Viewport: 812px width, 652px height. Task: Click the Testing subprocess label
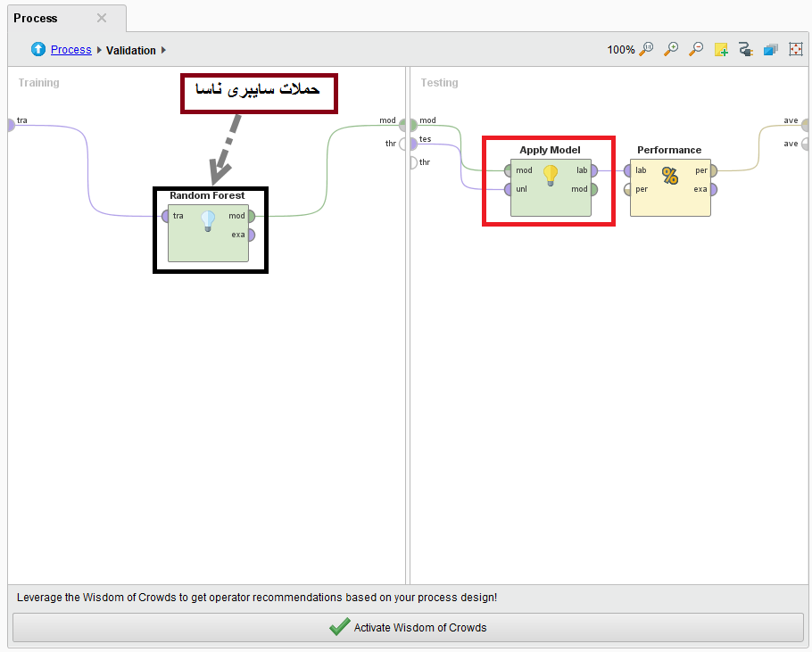439,83
